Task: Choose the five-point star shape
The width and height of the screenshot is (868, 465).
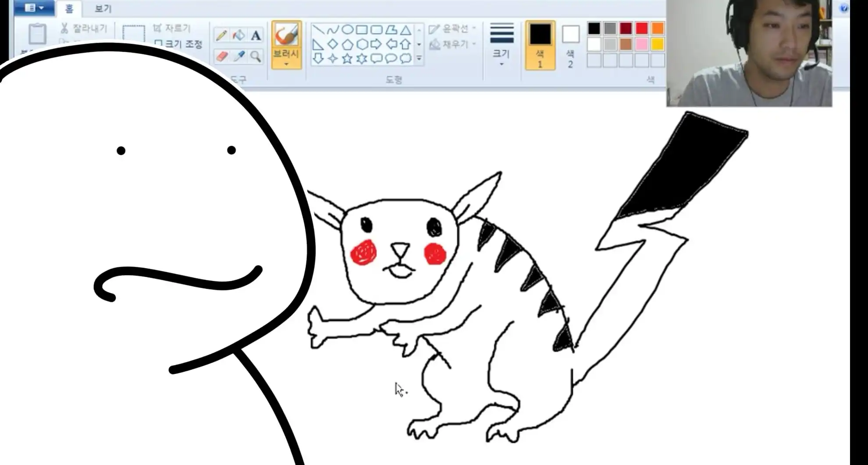Action: 347,58
